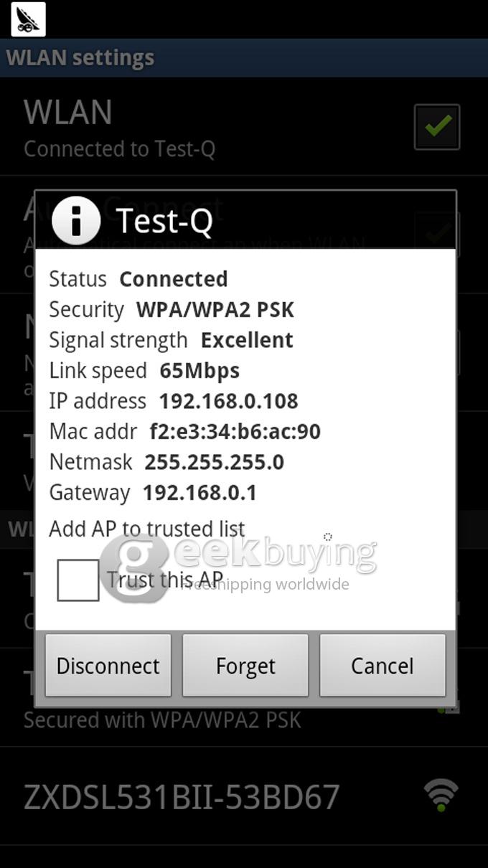
Task: Tap the Secured with WPA/WPA2 PSK entry
Action: click(x=162, y=720)
